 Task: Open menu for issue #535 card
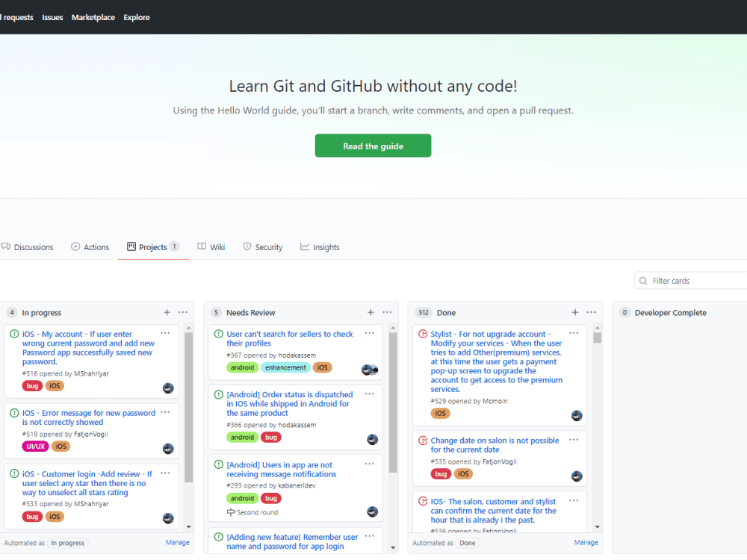pyautogui.click(x=574, y=440)
